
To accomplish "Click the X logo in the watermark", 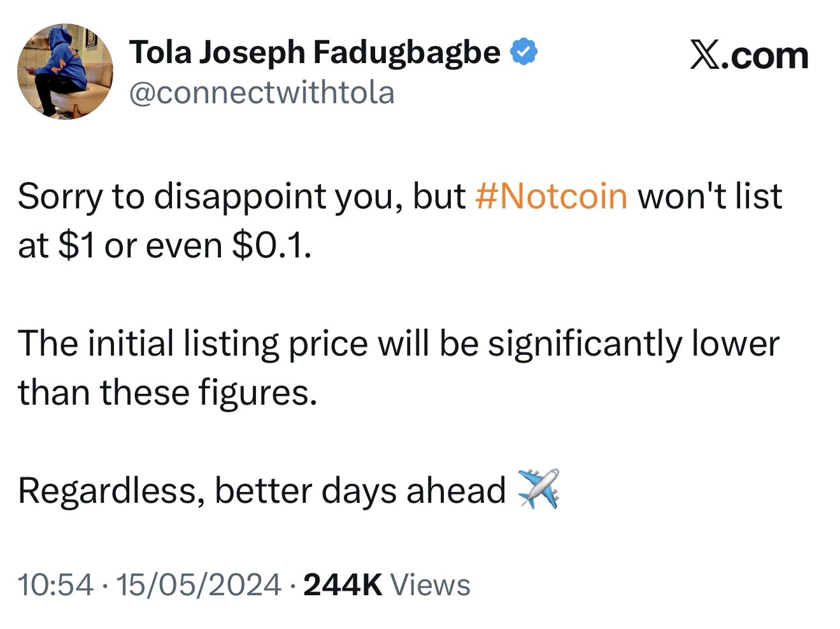I will [x=706, y=56].
